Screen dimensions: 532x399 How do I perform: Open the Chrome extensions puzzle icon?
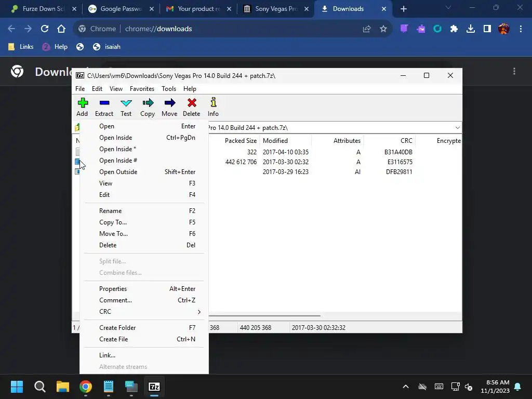[454, 29]
